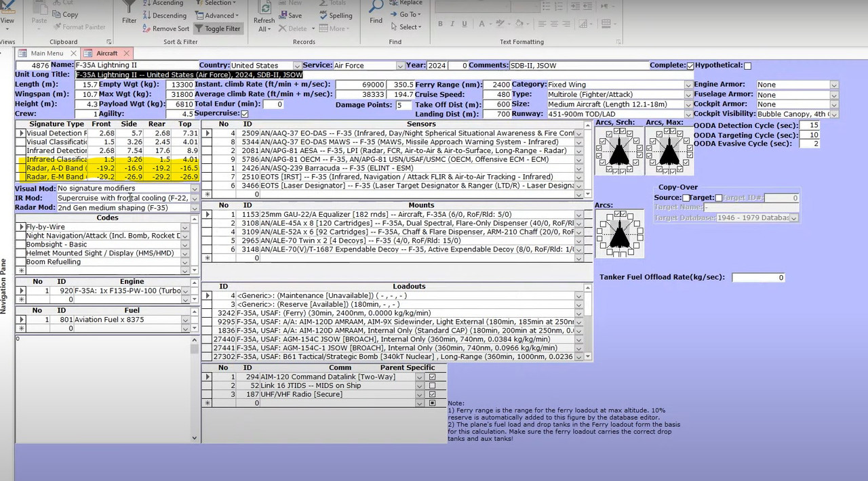
Task: Click the Filter funnel icon
Action: 129,11
